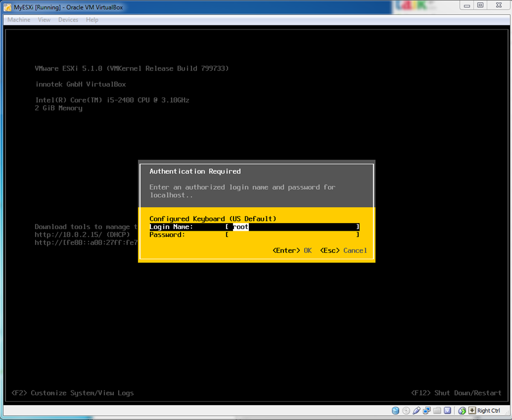Open the View menu
The image size is (512, 420).
click(x=44, y=20)
